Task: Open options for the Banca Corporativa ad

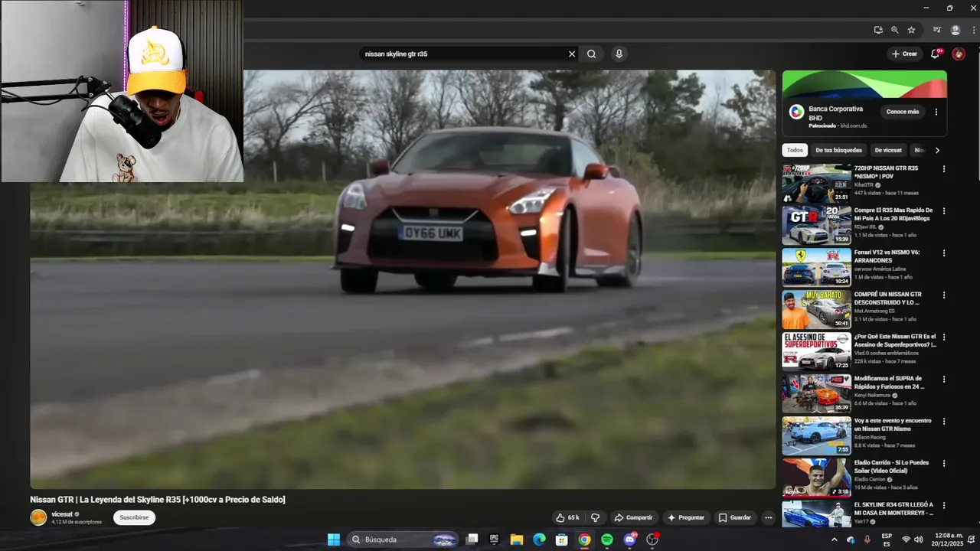Action: (x=936, y=112)
